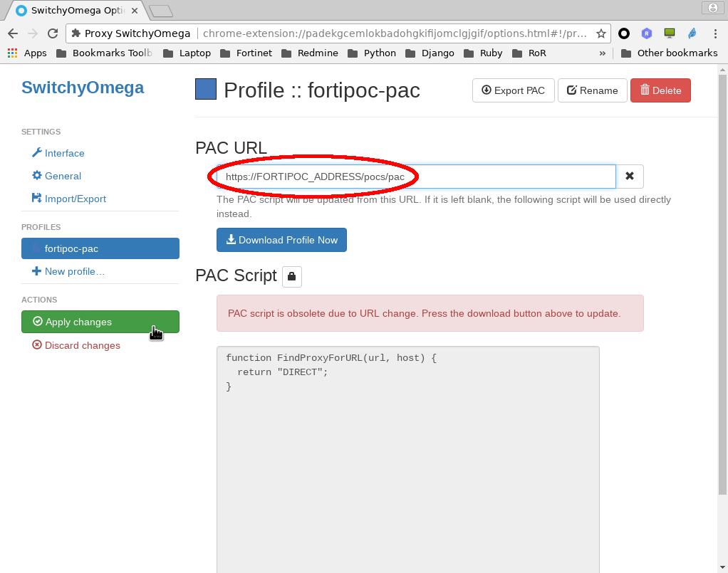Rename the fortipoc-pac profile
Screen dimensions: 728x573
click(592, 90)
